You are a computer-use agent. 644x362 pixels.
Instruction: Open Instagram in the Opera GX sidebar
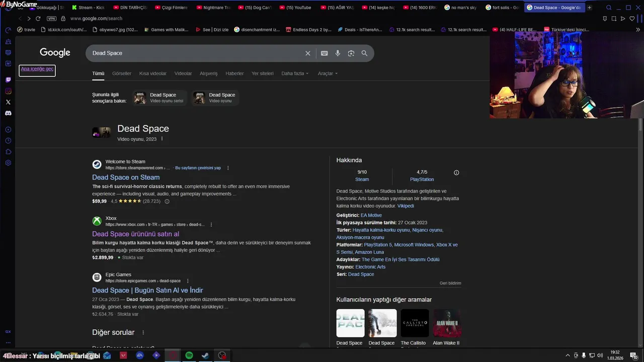(x=8, y=91)
